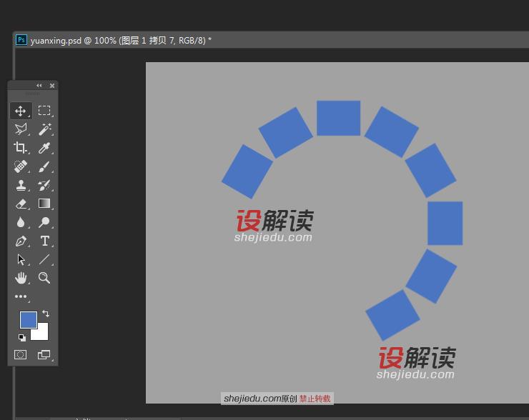Click the top center blue square
529x420 pixels.
tap(338, 118)
